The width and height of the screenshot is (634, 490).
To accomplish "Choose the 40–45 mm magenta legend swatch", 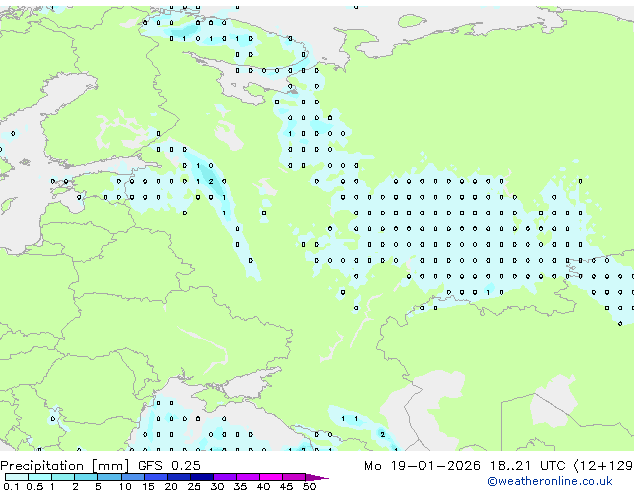I will pos(271,477).
